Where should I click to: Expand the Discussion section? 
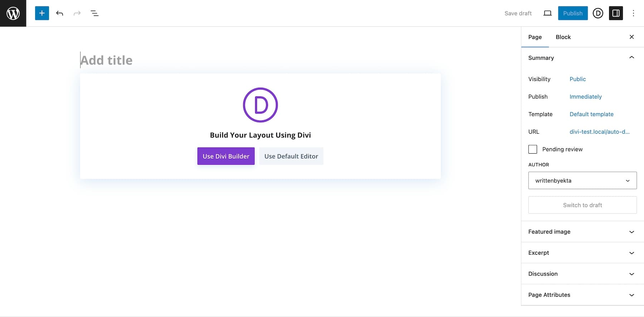pos(582,274)
